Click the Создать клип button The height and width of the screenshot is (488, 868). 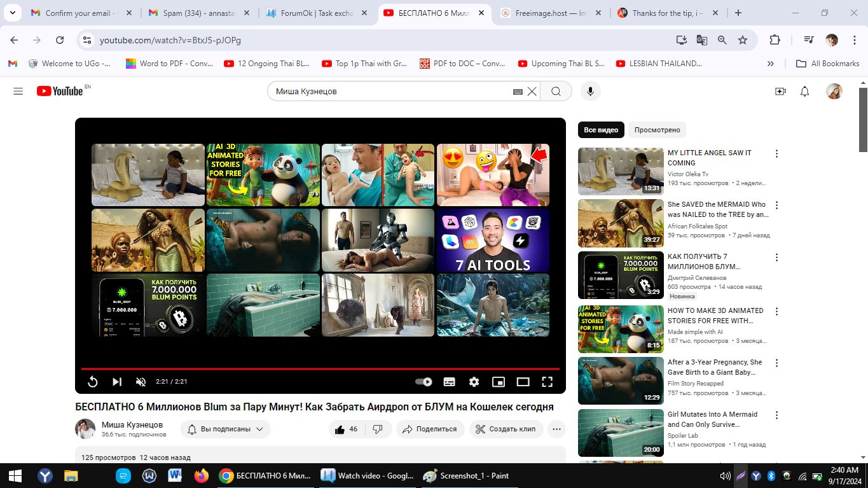pos(506,429)
